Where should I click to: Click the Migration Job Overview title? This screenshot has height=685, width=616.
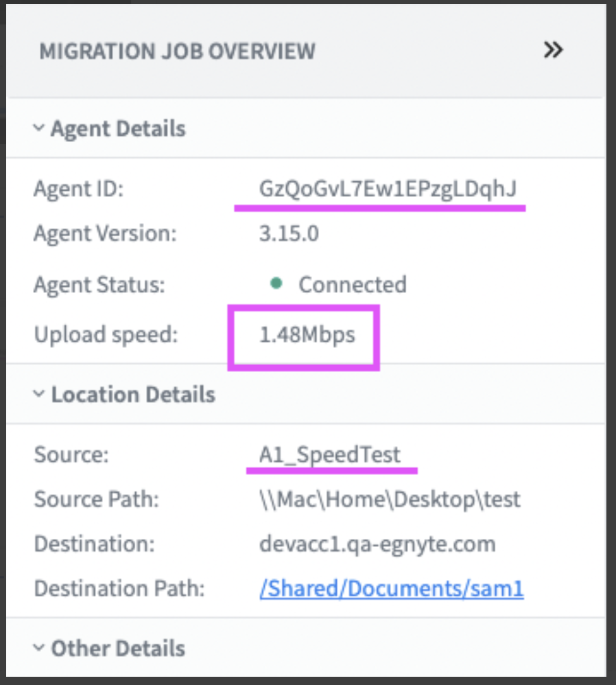coord(177,51)
